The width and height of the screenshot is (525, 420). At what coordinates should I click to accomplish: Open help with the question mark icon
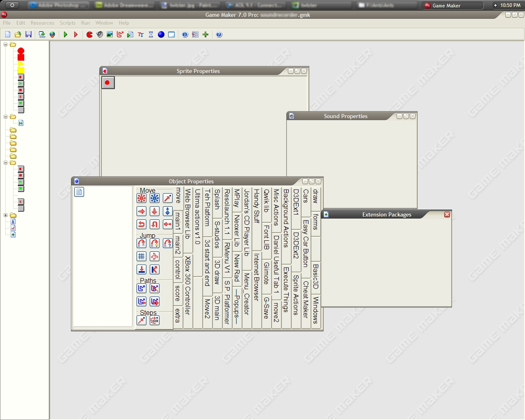pyautogui.click(x=219, y=34)
